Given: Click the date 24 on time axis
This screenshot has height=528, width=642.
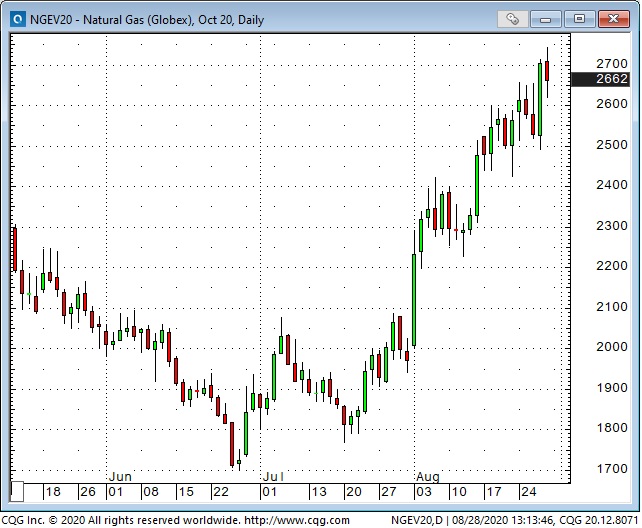Looking at the screenshot, I should coord(529,492).
